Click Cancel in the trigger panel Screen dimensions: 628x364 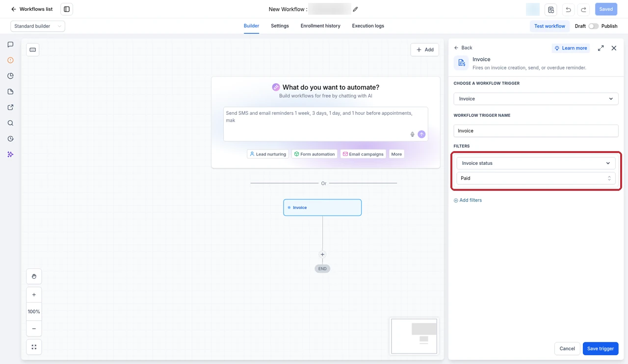coord(567,348)
